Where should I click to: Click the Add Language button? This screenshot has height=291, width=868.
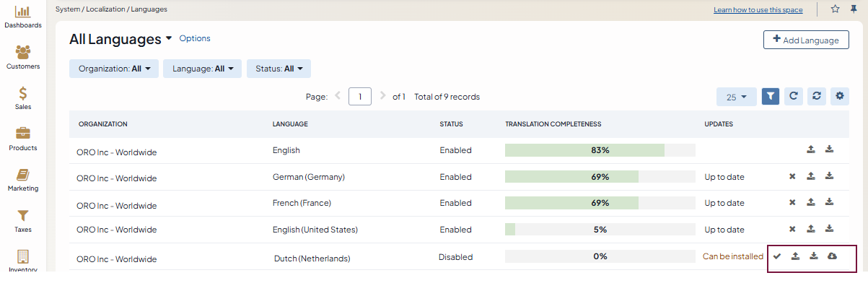pyautogui.click(x=805, y=40)
